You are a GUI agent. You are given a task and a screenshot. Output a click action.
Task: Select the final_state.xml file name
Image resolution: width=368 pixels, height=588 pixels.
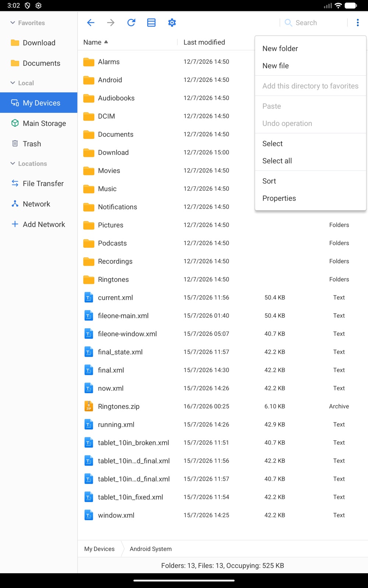tap(120, 352)
